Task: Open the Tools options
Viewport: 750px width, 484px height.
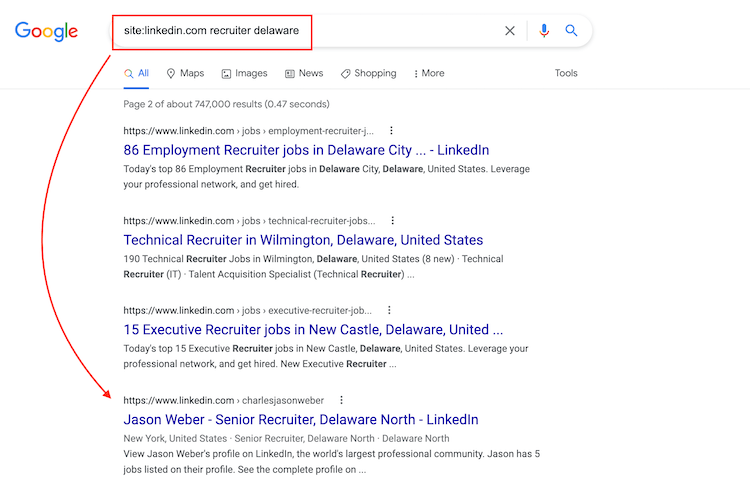Action: coord(566,73)
